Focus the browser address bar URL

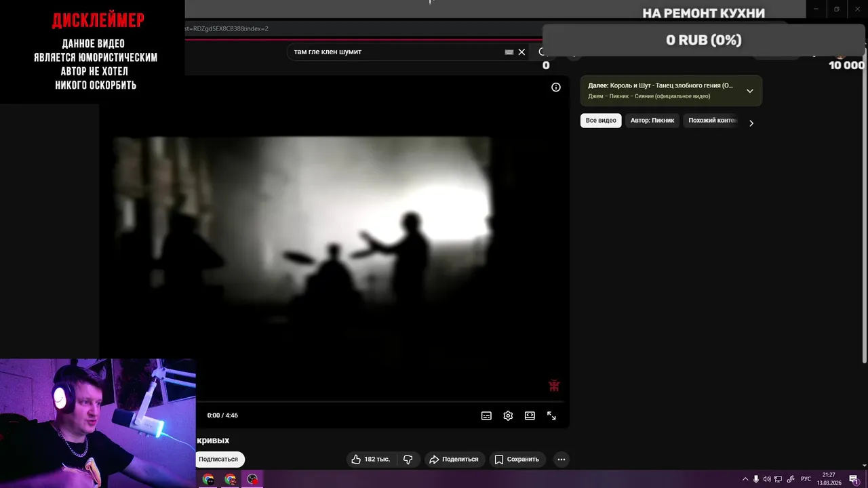pyautogui.click(x=363, y=28)
